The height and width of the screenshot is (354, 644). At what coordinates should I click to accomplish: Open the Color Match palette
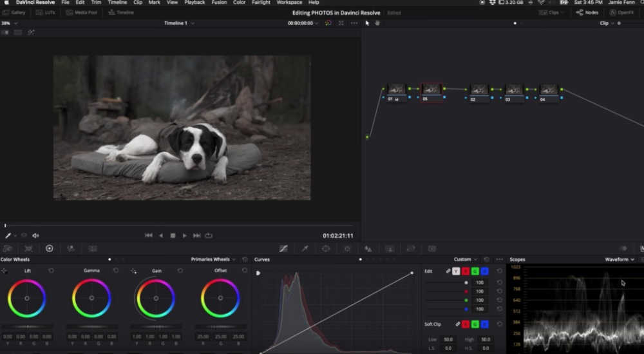(28, 249)
